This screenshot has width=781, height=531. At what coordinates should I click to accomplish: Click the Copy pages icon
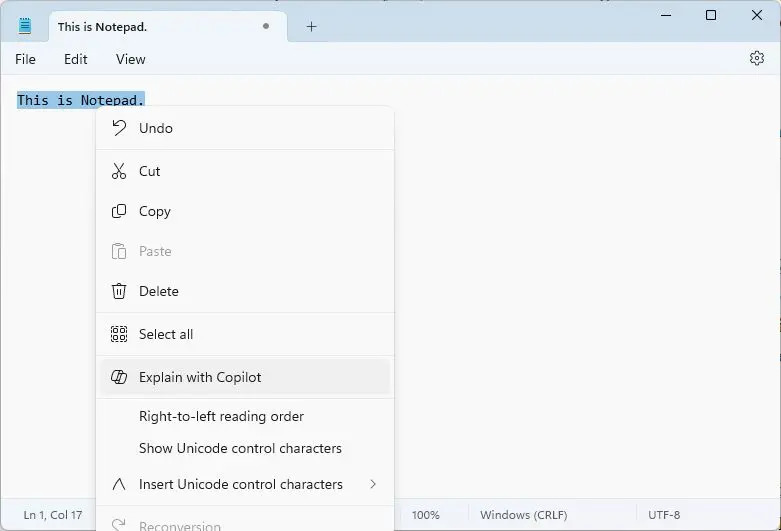point(119,211)
